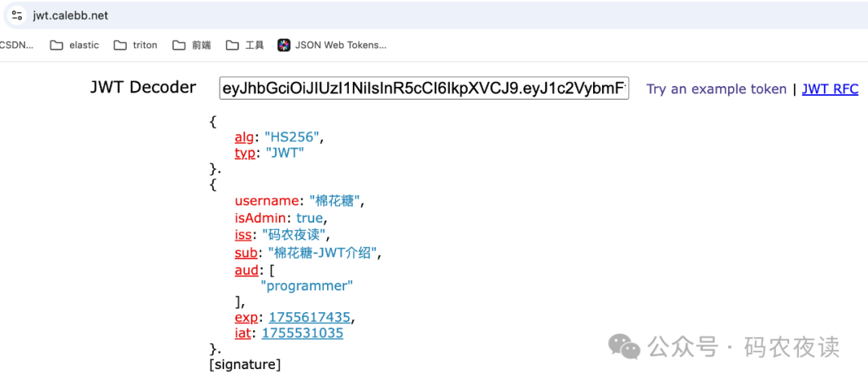Open the CSDN bookmark
Image resolution: width=868 pixels, height=382 pixels.
(16, 45)
